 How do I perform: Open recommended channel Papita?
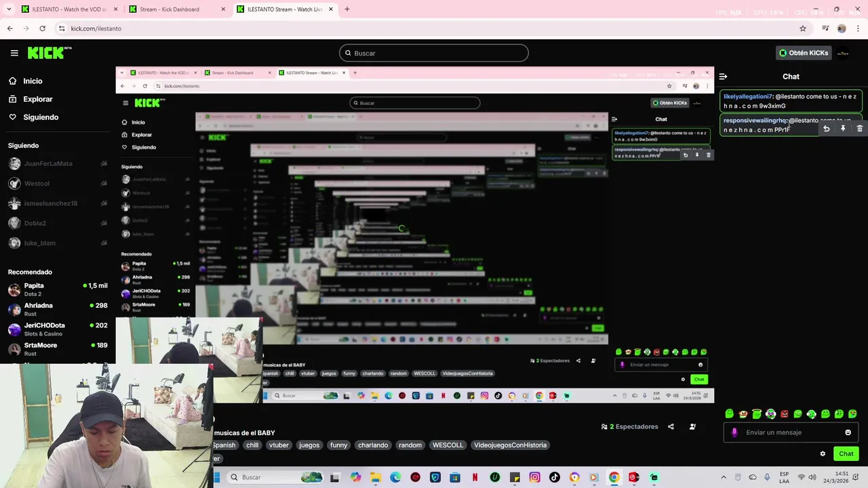coord(58,289)
